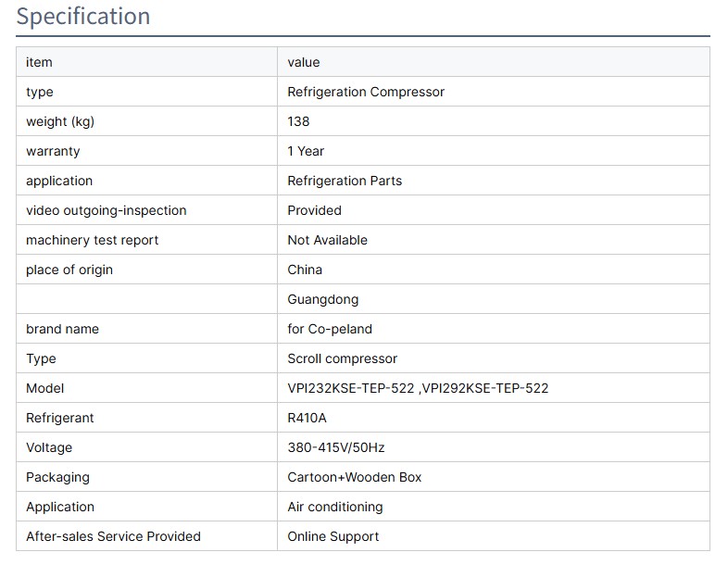Viewport: 728px width, 565px height.
Task: Click the weight (kg) label
Action: pos(60,121)
